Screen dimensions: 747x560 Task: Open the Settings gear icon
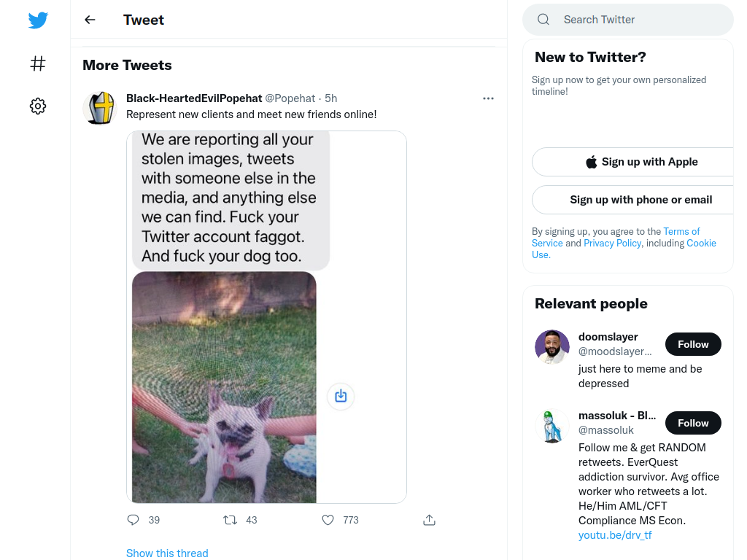point(38,106)
